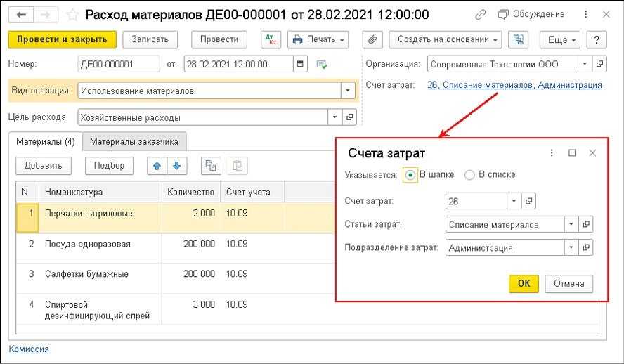Select the 'В шапке' radio button
The height and width of the screenshot is (364, 624).
(410, 174)
